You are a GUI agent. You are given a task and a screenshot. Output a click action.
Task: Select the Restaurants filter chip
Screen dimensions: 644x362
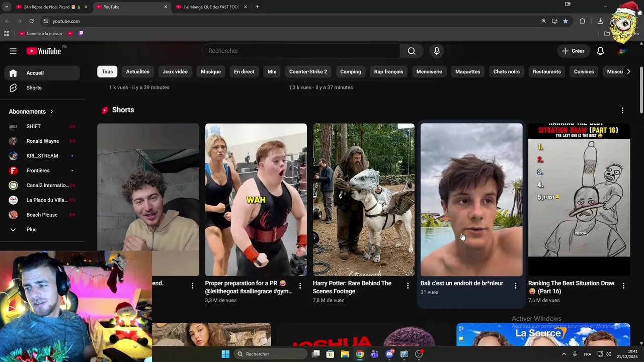click(x=547, y=71)
